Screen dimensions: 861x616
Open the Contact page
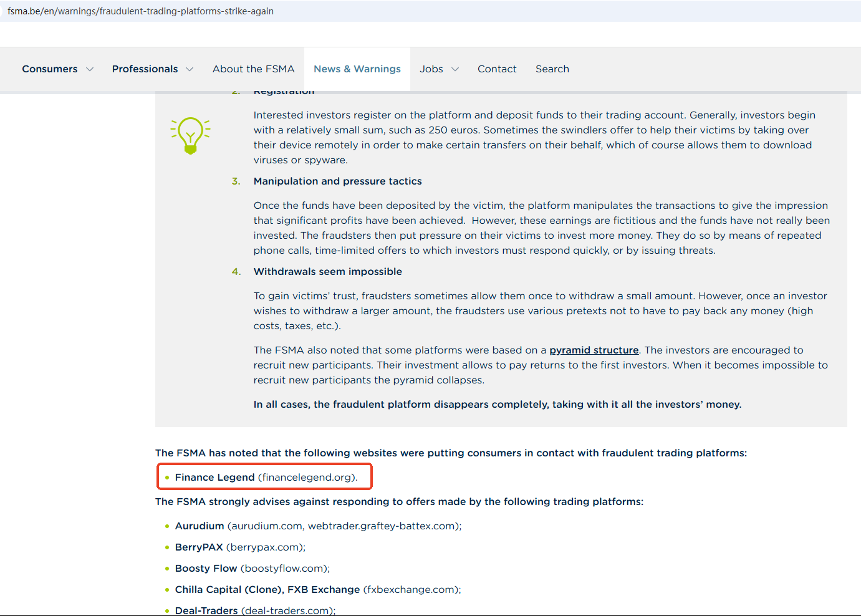click(x=497, y=69)
